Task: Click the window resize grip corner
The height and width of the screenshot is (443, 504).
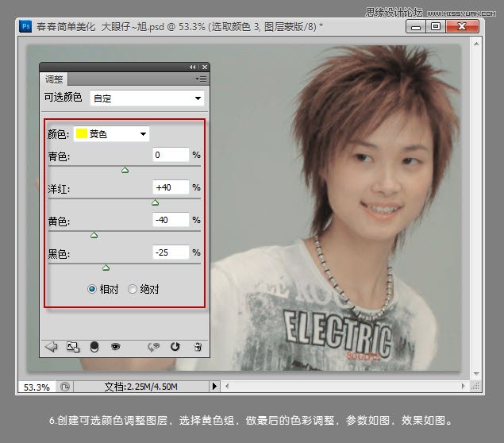Action: point(475,386)
